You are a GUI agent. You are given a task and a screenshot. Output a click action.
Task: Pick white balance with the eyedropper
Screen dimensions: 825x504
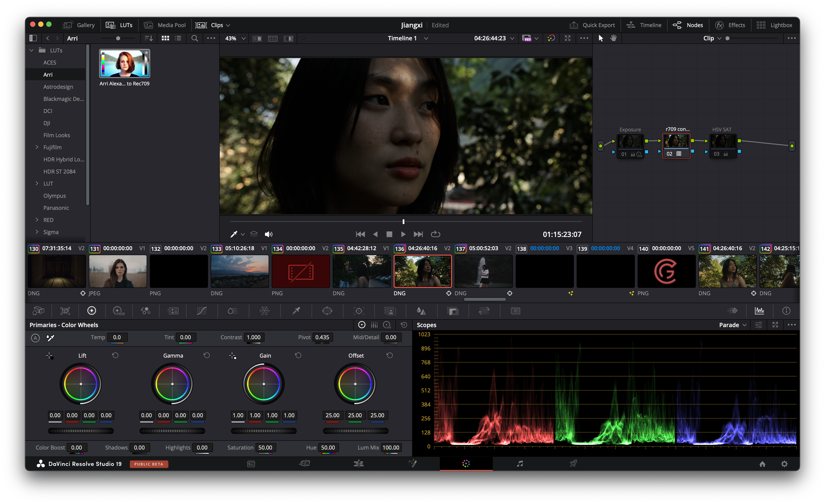tap(50, 338)
